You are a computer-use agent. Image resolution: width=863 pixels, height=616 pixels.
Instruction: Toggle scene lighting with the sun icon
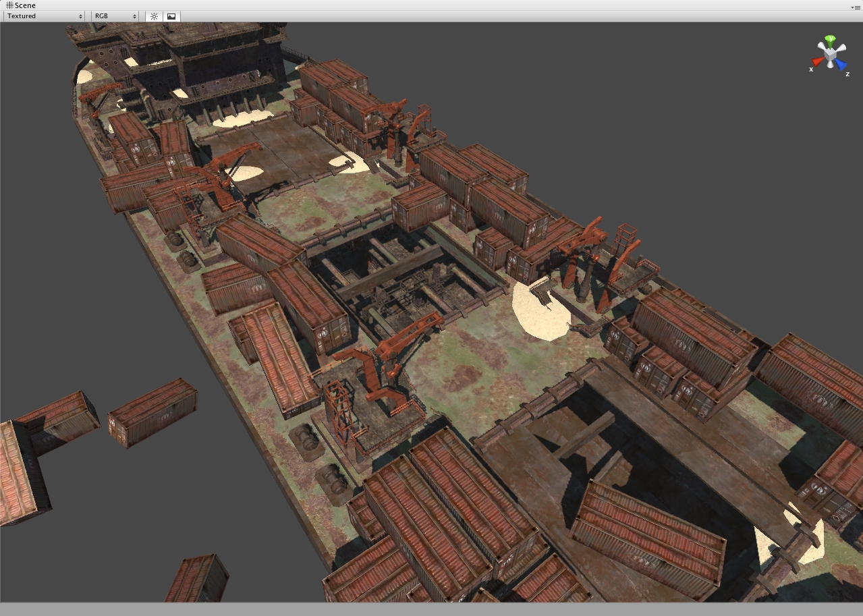[154, 16]
